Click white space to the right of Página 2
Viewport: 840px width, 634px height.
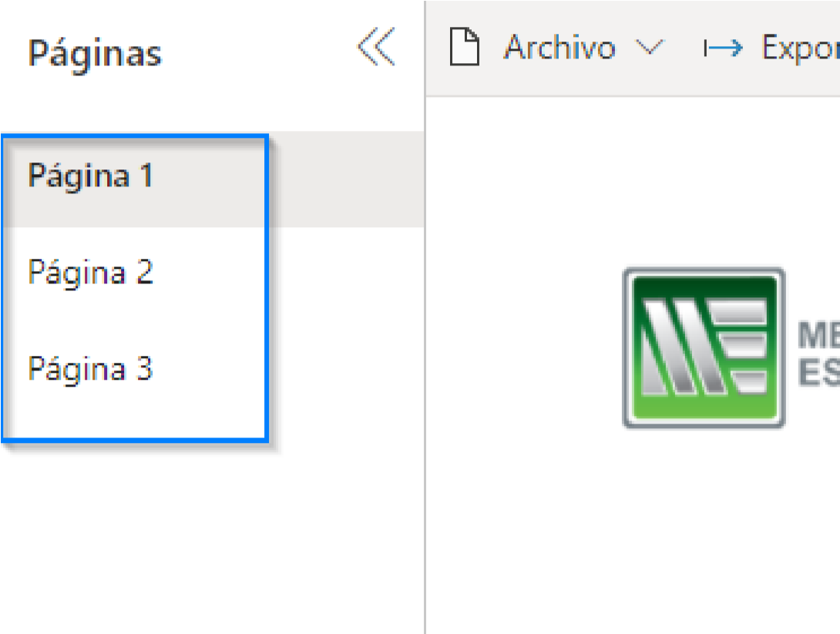click(x=346, y=272)
